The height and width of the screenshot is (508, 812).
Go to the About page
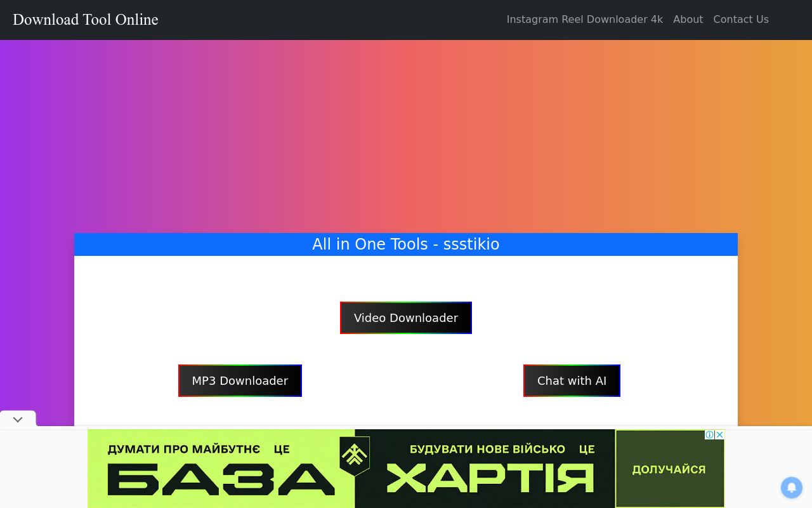click(688, 20)
